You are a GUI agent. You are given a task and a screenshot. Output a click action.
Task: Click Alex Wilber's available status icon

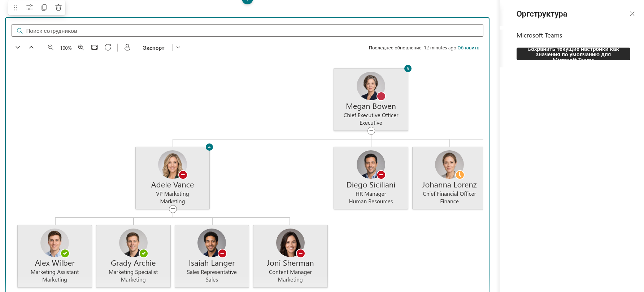tap(65, 253)
